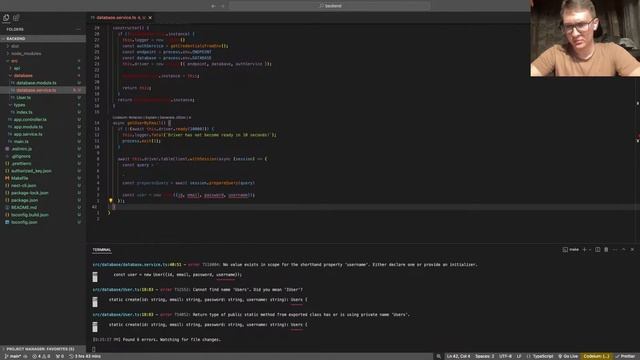The width and height of the screenshot is (640, 360).
Task: Maximize the terminal panel
Action: (623, 249)
